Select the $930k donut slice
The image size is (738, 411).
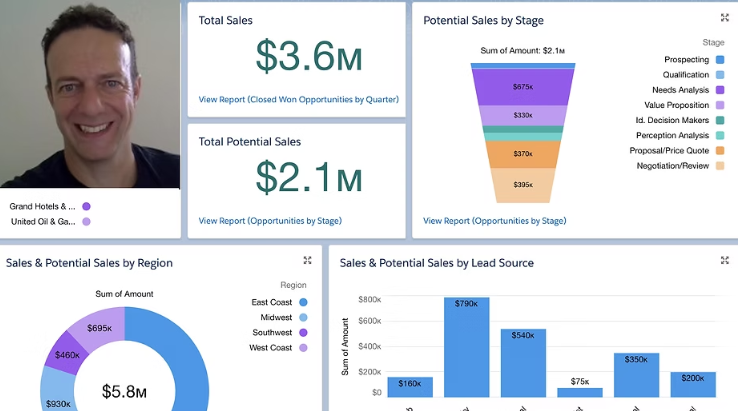58,395
